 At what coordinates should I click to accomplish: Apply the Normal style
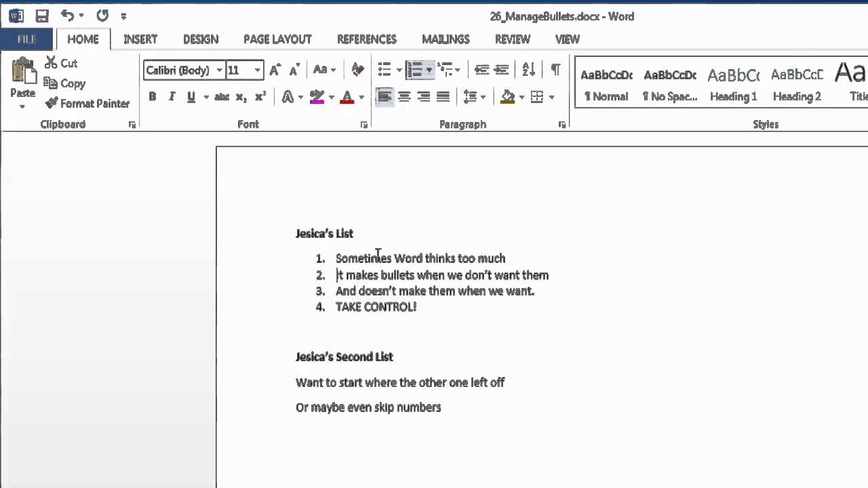coord(606,83)
